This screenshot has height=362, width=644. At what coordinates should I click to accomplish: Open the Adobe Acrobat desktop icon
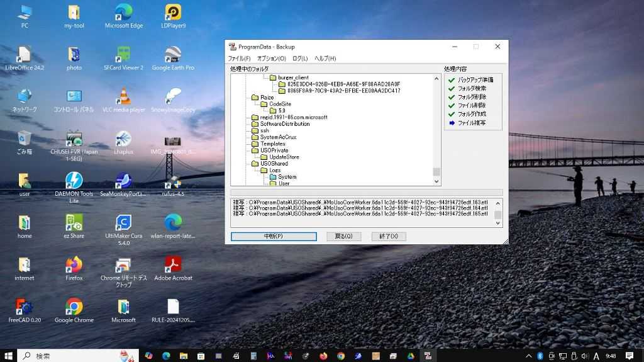click(173, 265)
